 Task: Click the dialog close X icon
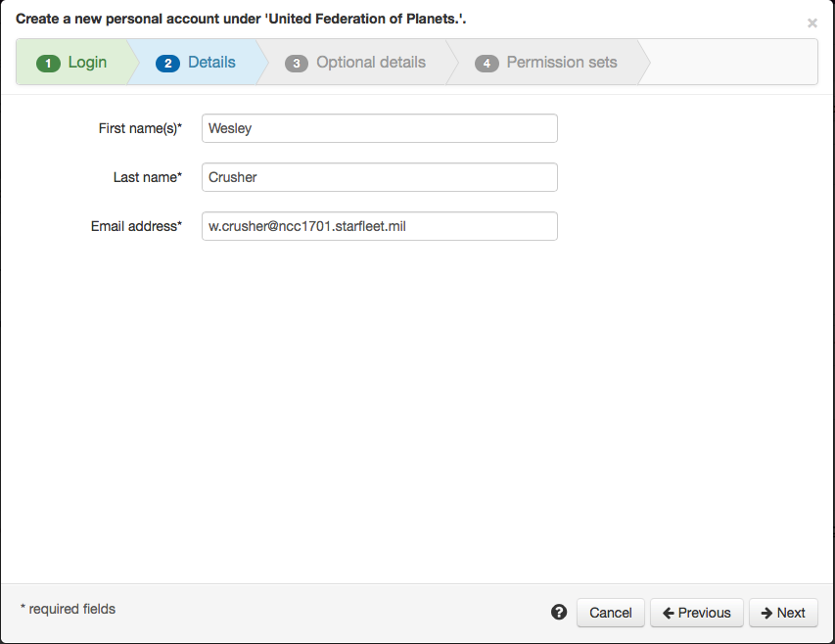[812, 23]
